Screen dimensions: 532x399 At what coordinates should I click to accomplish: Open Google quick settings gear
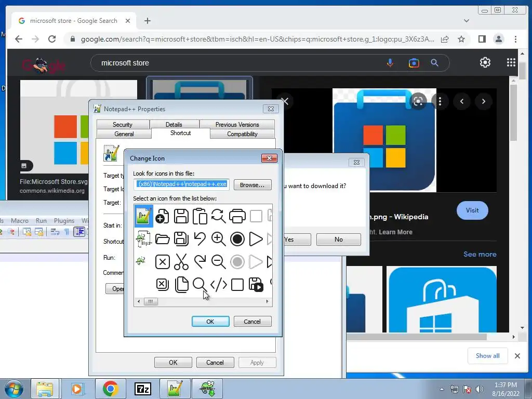pyautogui.click(x=485, y=62)
